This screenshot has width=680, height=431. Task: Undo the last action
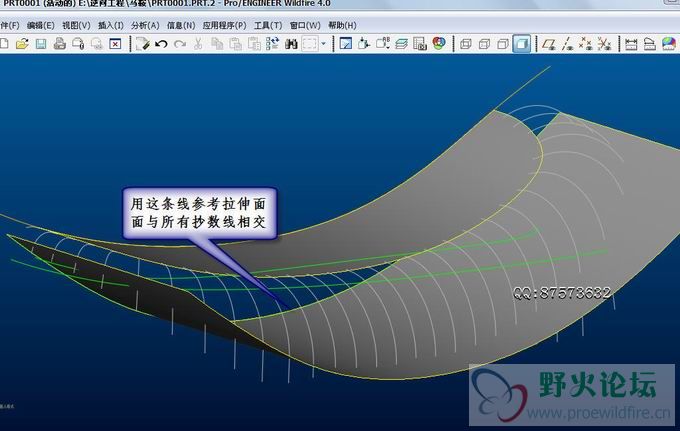click(x=161, y=43)
